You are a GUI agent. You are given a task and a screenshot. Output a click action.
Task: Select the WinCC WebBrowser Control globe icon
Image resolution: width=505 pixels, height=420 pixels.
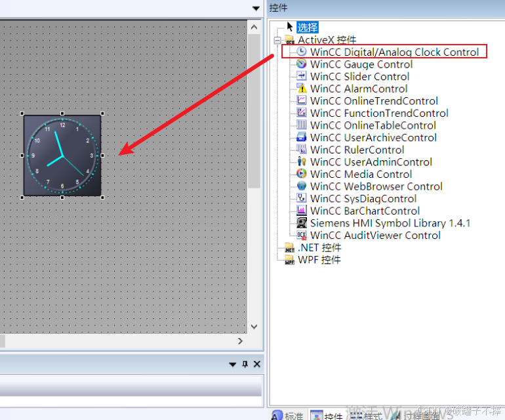pyautogui.click(x=302, y=186)
